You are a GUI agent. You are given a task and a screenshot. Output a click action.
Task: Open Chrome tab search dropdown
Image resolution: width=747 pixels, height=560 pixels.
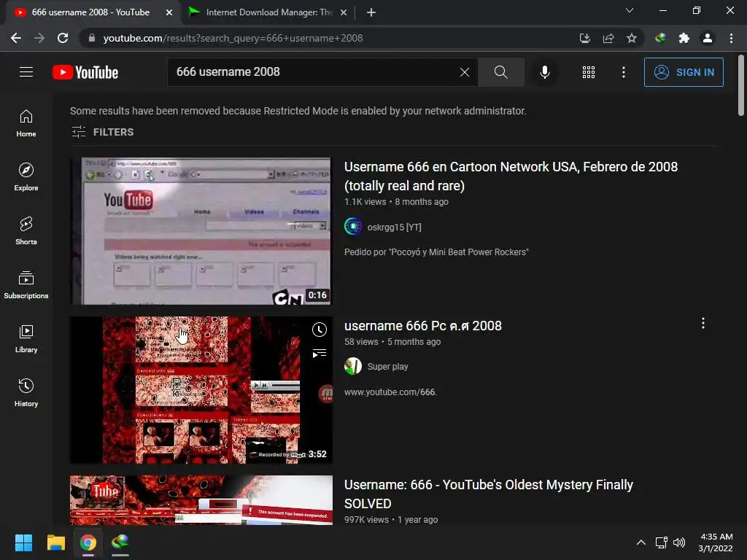[630, 10]
